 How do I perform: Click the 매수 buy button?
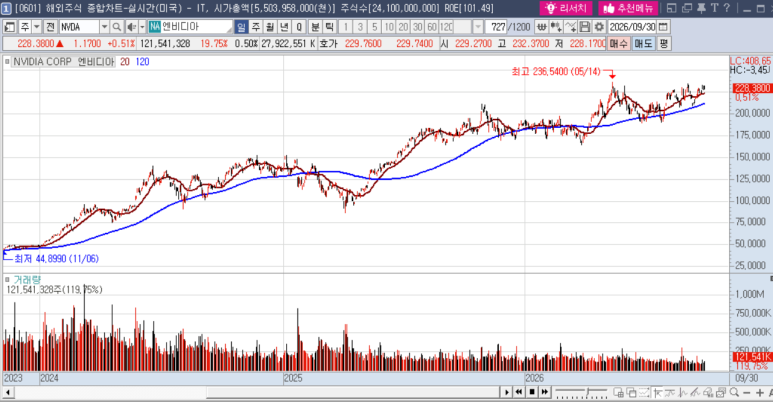(619, 43)
